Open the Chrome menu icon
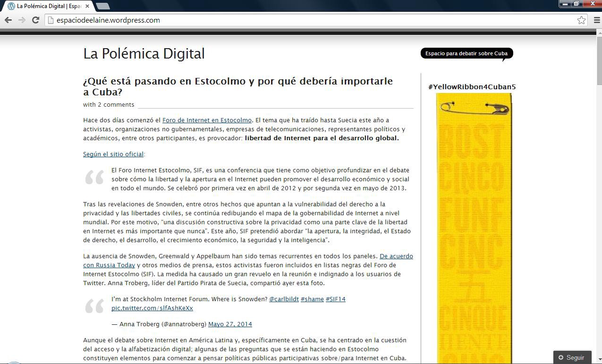 point(596,20)
